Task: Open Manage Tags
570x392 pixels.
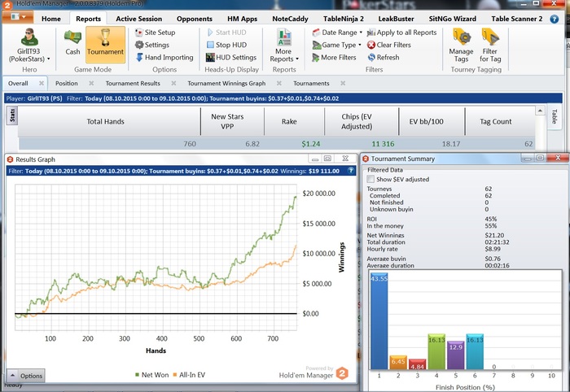Action: click(x=461, y=46)
